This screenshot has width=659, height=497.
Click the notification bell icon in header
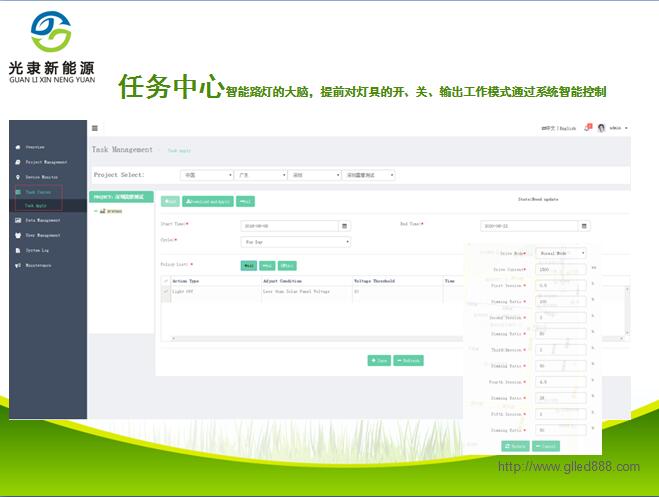(x=588, y=128)
